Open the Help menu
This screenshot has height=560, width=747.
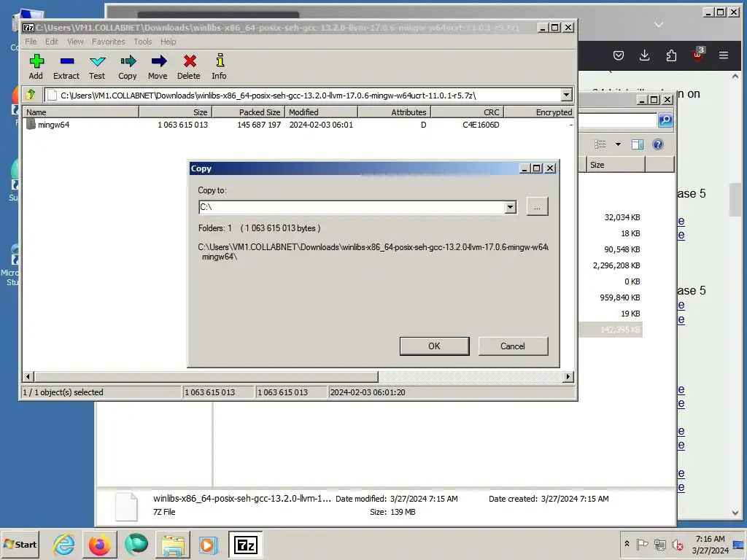point(169,42)
